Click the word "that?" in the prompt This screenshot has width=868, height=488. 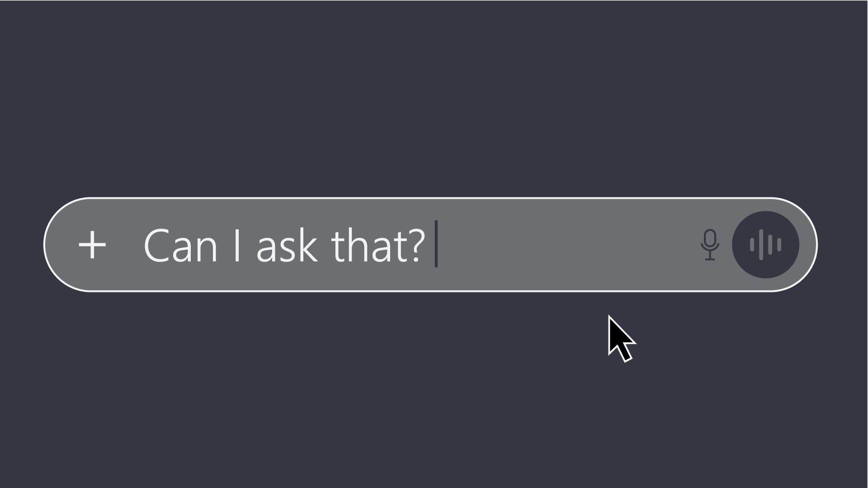378,245
